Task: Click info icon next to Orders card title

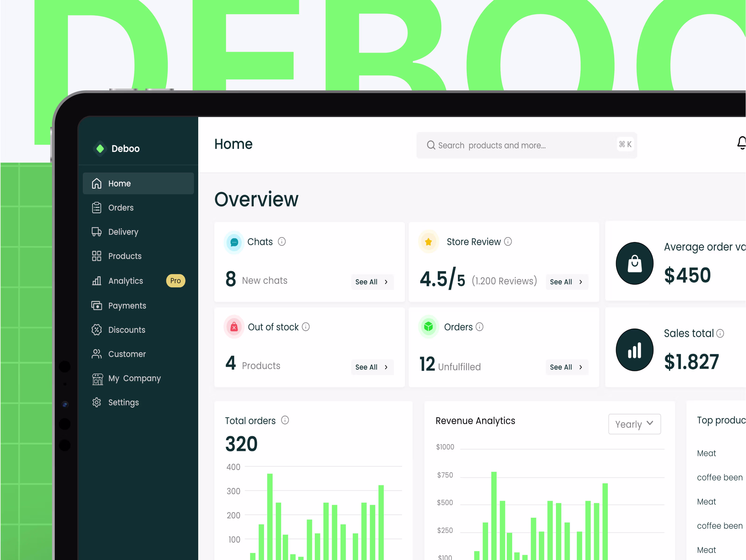Action: point(479,327)
